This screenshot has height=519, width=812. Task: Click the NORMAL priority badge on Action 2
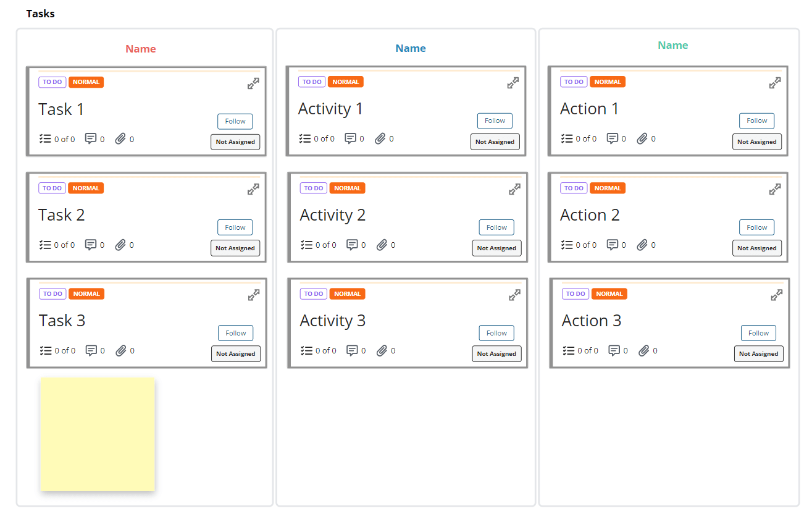pyautogui.click(x=608, y=188)
